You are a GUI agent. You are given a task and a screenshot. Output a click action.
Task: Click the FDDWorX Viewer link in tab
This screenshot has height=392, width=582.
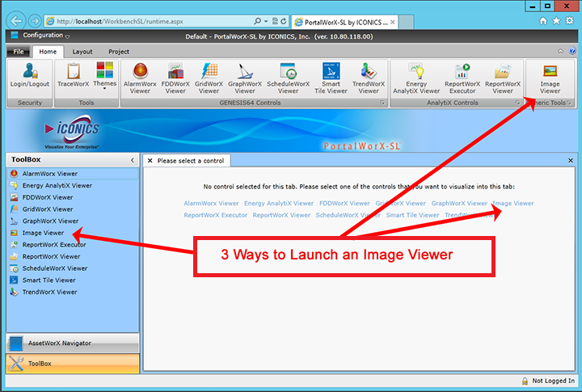point(344,204)
